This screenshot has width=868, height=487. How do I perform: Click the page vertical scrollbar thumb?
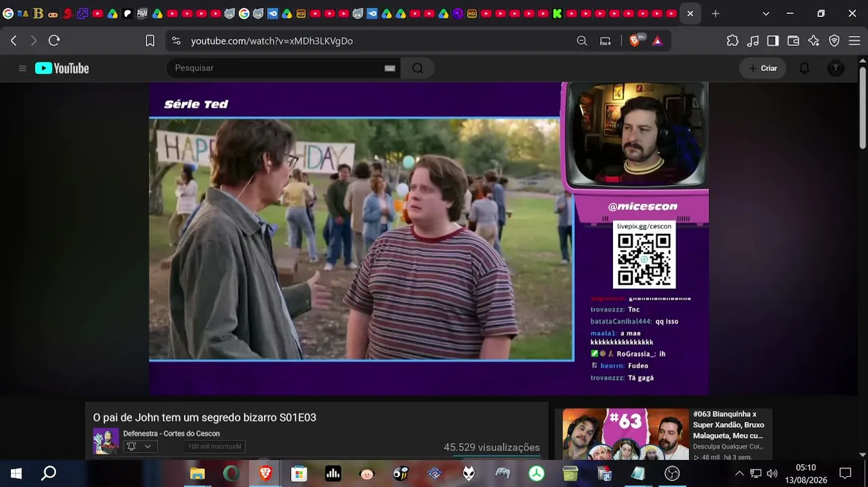pyautogui.click(x=863, y=107)
